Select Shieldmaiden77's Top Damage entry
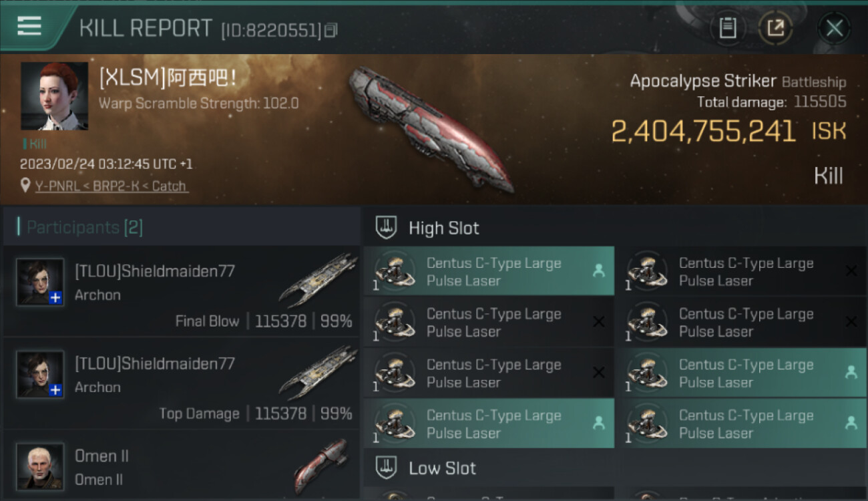This screenshot has width=868, height=501. 182,383
